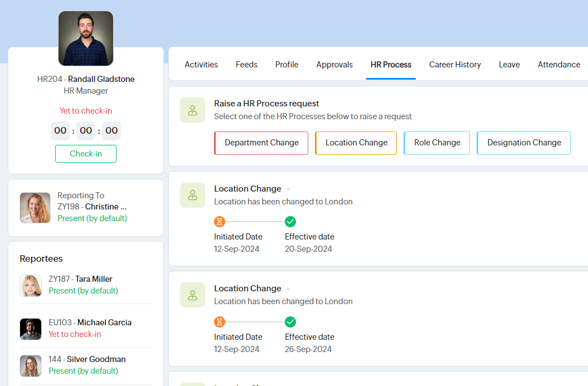Screen dimensions: 588x386
Task: Open the Profile tab
Action: click(287, 65)
